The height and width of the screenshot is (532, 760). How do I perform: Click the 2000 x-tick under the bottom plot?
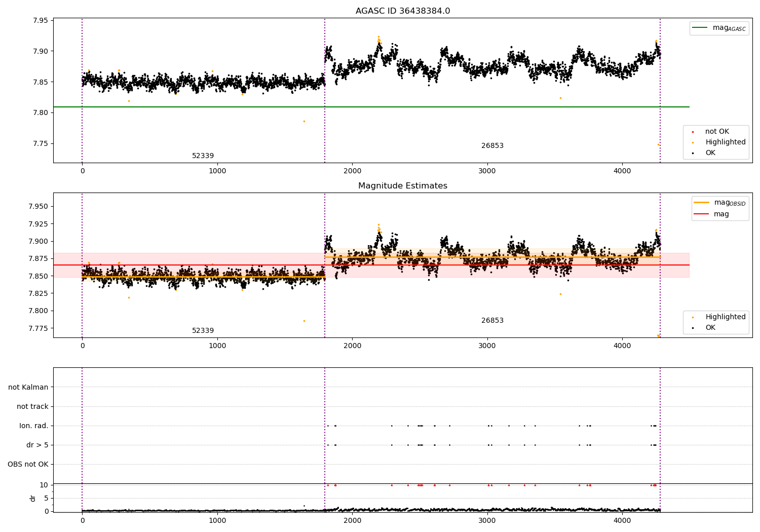tap(352, 520)
